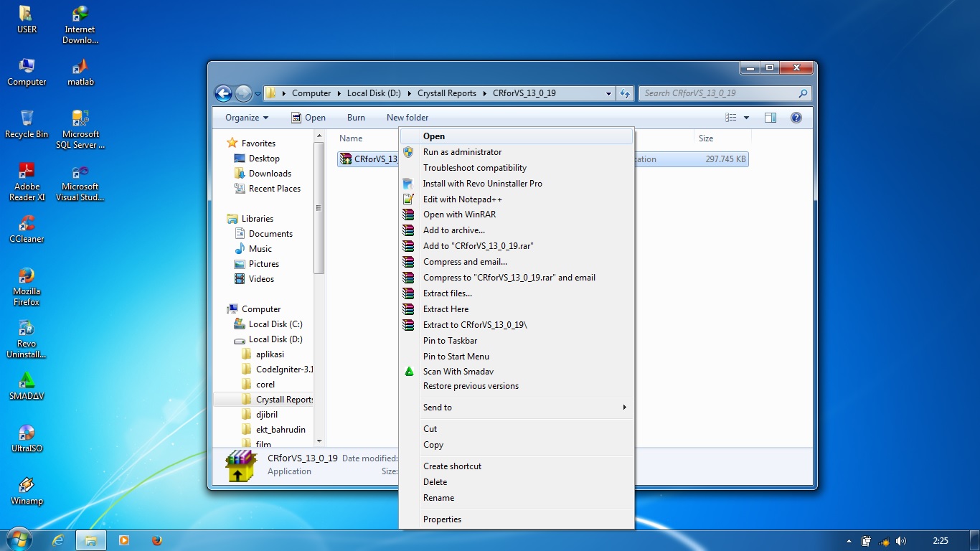Select Adobe Reader XI desktop icon
Screen dimensions: 980x551
coord(27,182)
